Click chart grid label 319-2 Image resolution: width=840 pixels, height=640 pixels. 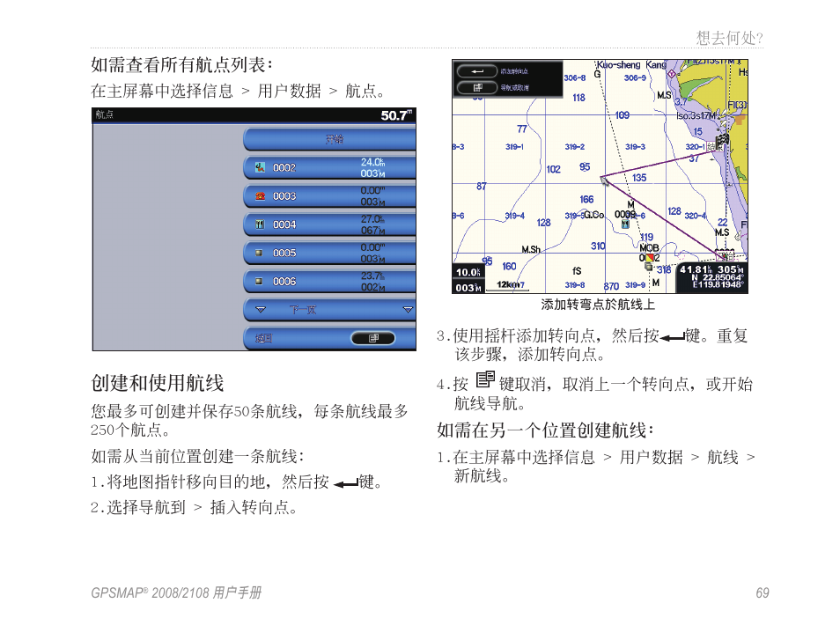pos(574,147)
